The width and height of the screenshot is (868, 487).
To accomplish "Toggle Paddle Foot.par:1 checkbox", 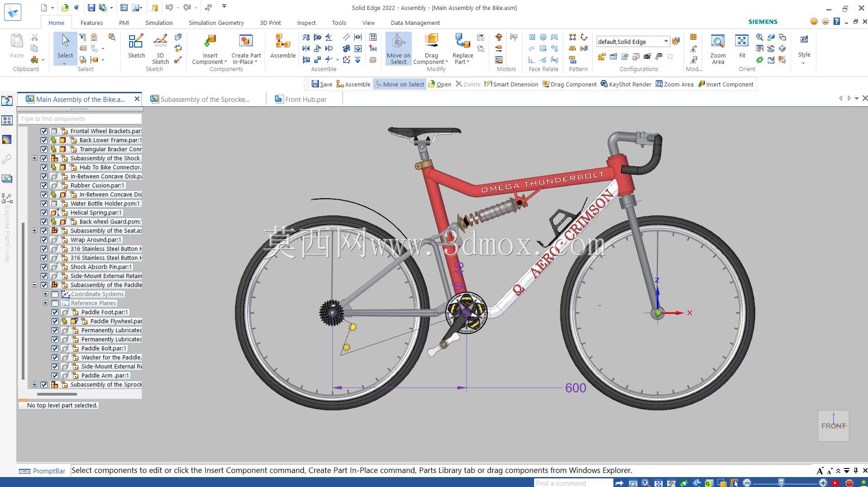I will click(55, 312).
